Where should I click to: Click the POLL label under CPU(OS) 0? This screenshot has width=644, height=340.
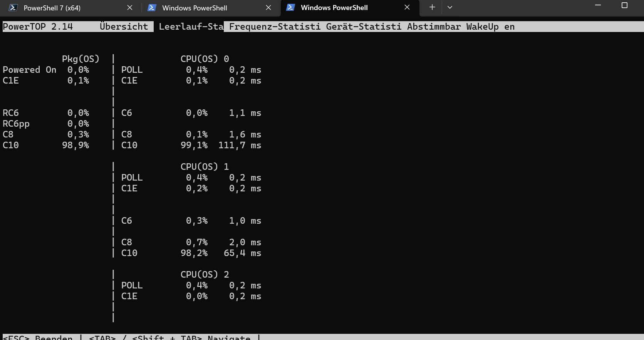[132, 70]
